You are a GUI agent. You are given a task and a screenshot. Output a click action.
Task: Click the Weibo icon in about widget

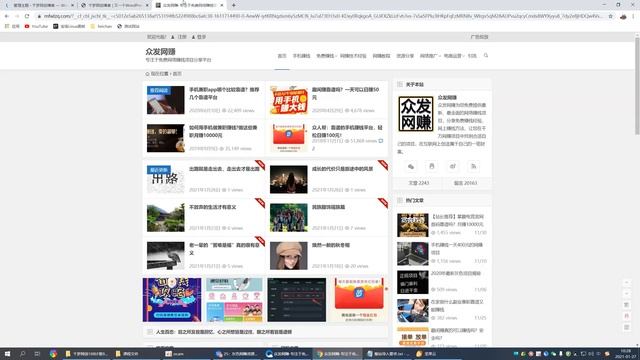click(x=453, y=166)
